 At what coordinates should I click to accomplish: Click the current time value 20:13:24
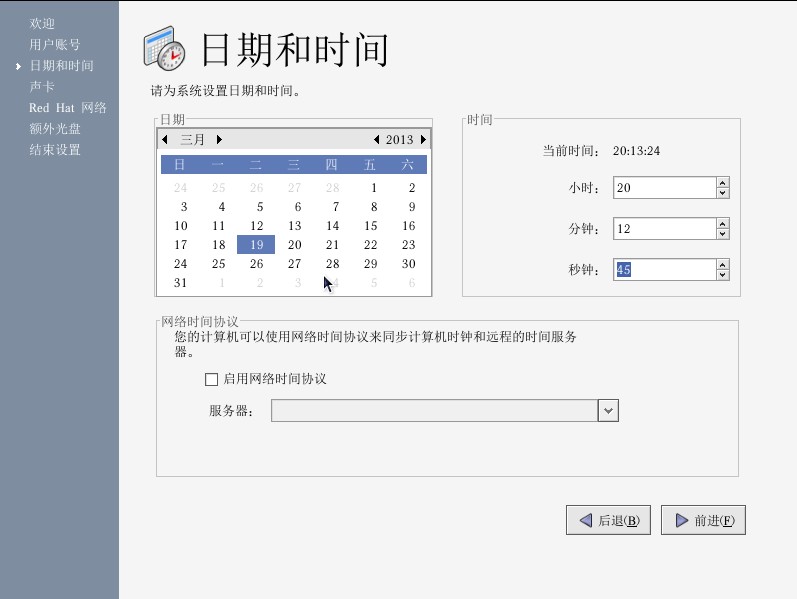[x=636, y=151]
